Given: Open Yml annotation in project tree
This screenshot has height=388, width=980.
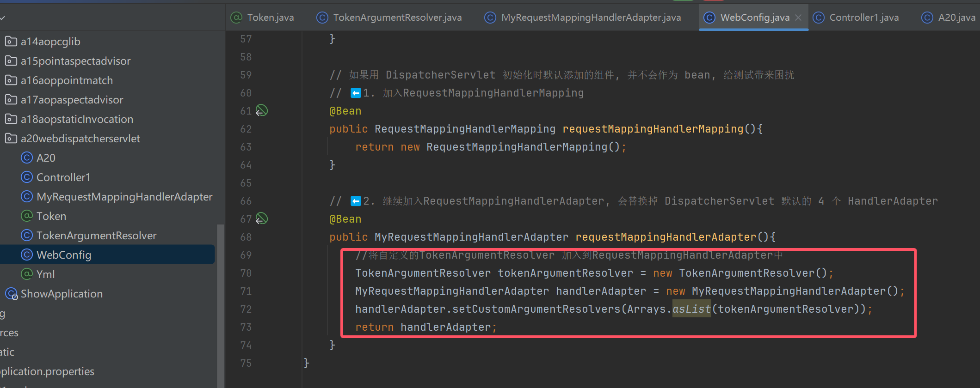Looking at the screenshot, I should [x=107, y=274].
